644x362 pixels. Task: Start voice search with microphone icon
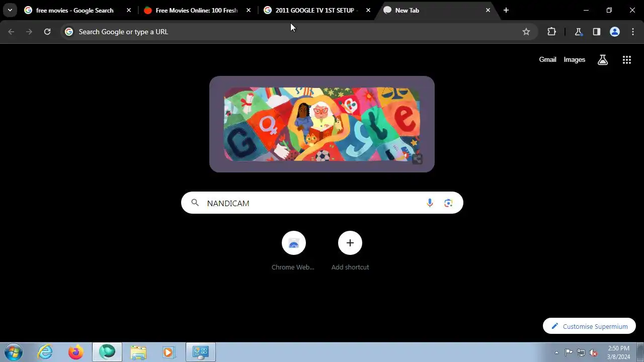coord(430,203)
